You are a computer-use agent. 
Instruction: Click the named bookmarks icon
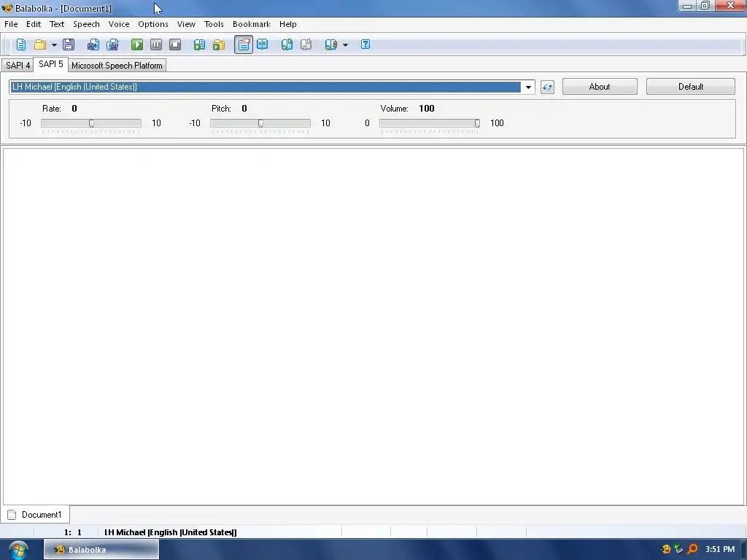coord(330,44)
